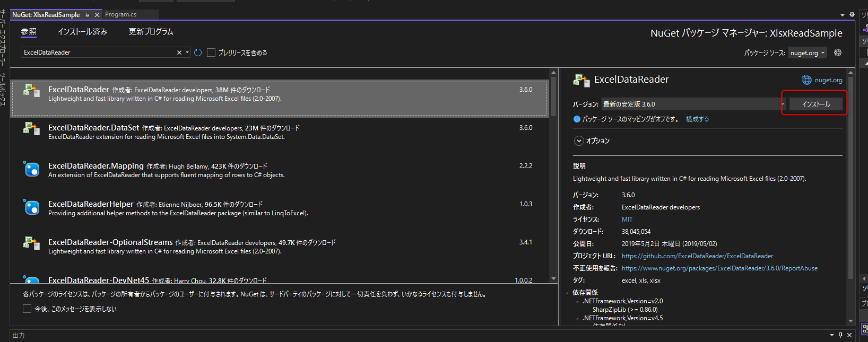Viewport: 868px width, 342px height.
Task: Click the configure (構成する) link
Action: [x=697, y=119]
